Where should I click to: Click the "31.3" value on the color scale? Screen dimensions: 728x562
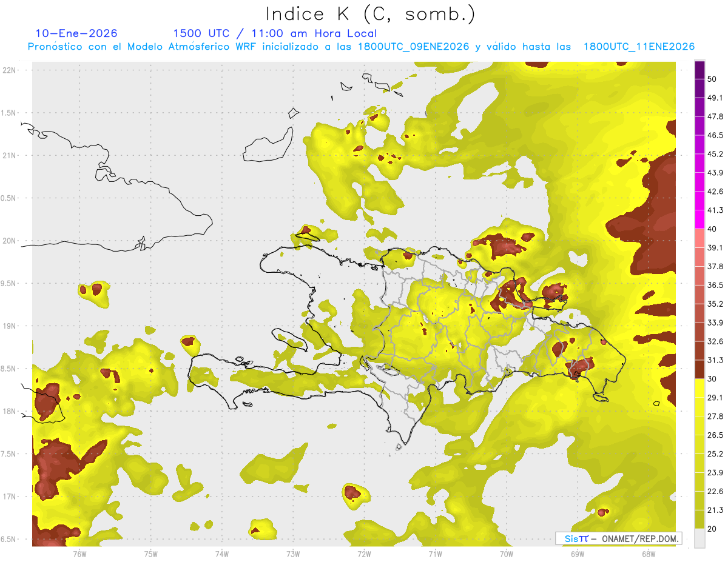[715, 360]
